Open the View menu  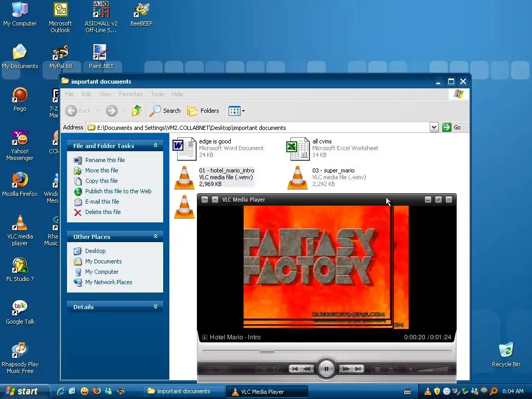[x=105, y=94]
